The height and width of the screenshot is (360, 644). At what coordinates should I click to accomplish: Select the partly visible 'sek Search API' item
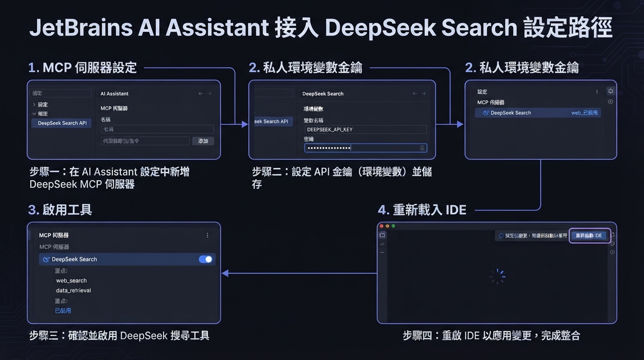coord(273,121)
